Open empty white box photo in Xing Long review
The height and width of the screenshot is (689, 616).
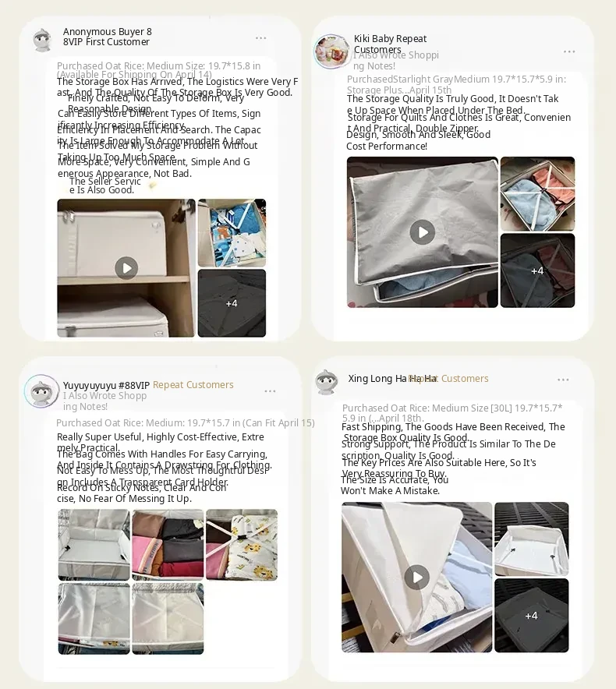click(531, 539)
